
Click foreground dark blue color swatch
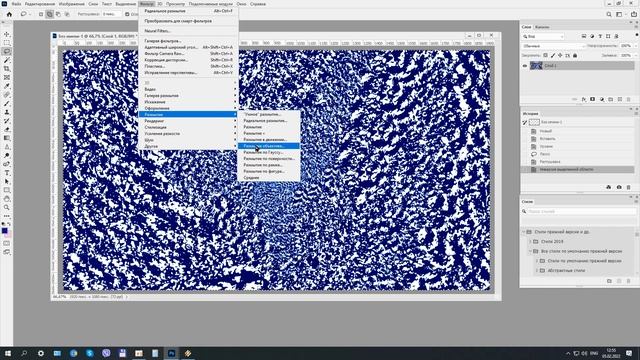point(5,231)
